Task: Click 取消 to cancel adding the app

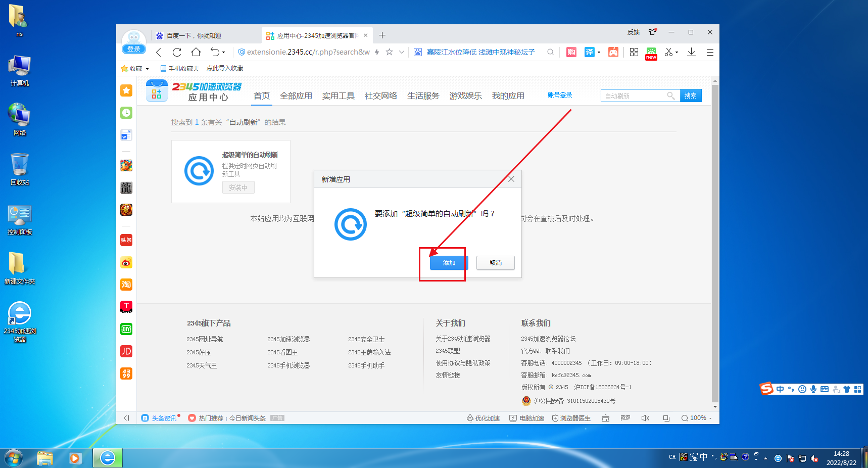Action: (495, 263)
